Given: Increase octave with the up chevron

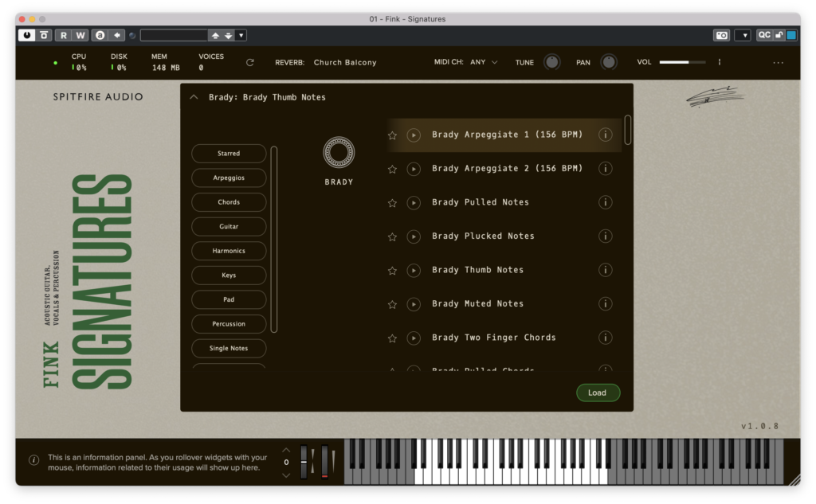Looking at the screenshot, I should tap(286, 450).
